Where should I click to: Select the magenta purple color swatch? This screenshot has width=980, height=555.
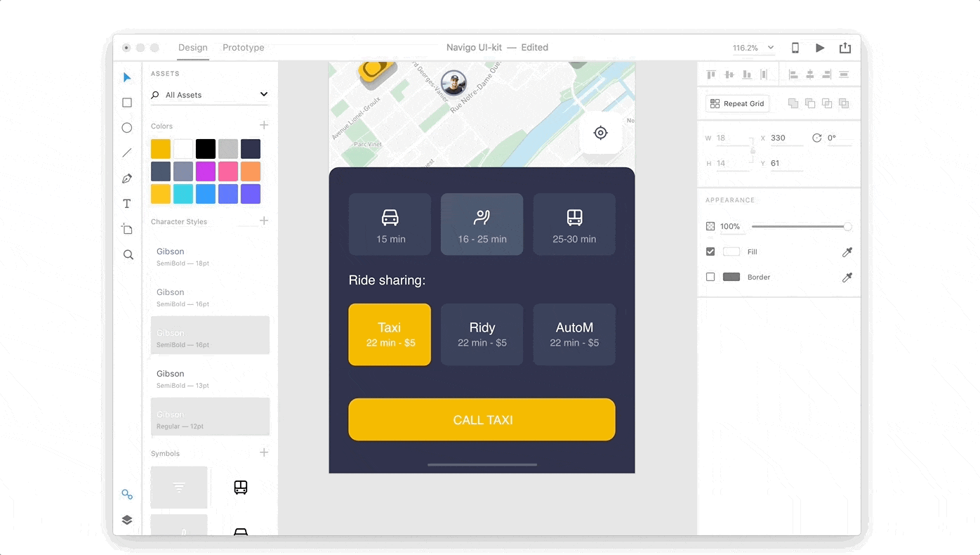click(206, 171)
